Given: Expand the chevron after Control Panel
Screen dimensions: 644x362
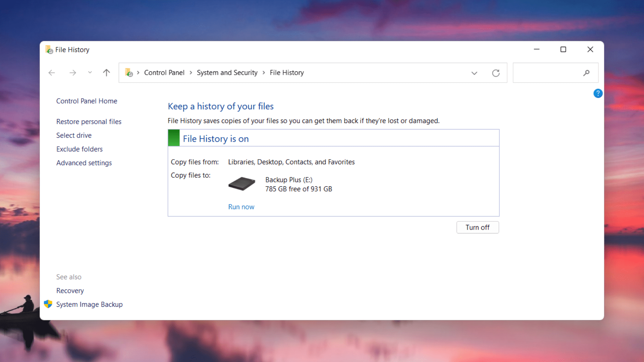Looking at the screenshot, I should point(191,73).
